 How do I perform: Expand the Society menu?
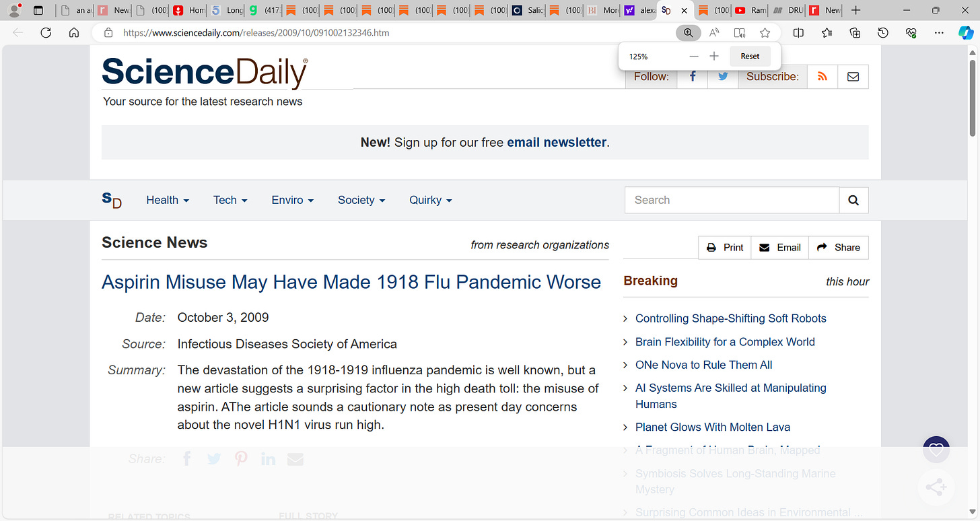coord(361,200)
